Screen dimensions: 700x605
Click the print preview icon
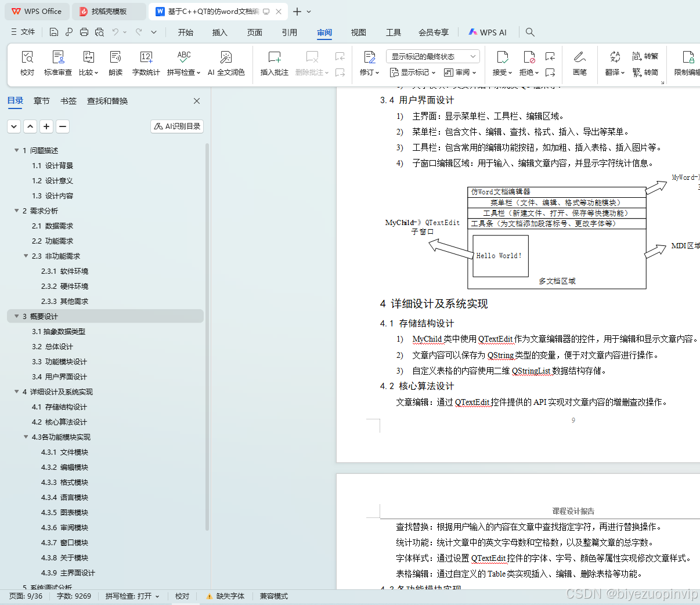point(99,32)
